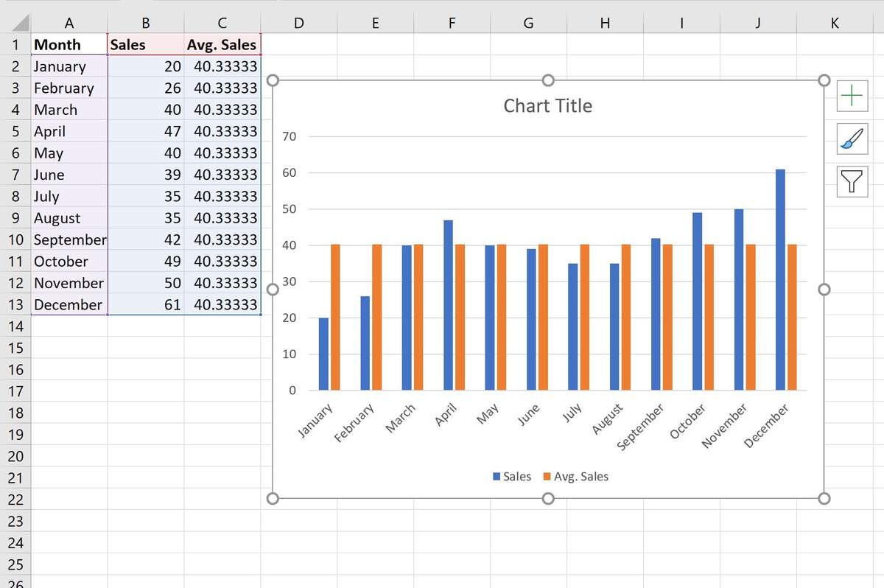Select the September cell
Screen dimensions: 884x588
point(69,239)
